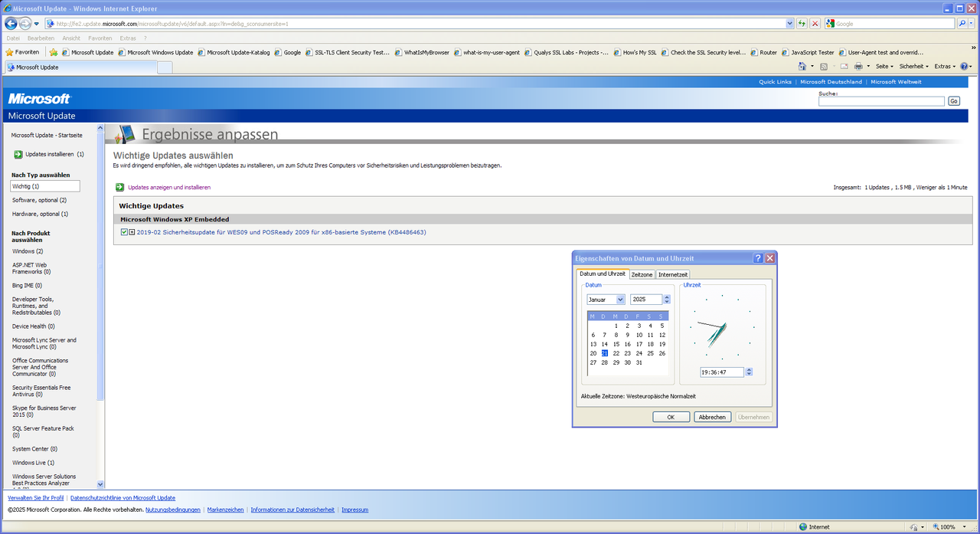
Task: Open the Nutzungsbedingungen footer link
Action: pos(173,509)
